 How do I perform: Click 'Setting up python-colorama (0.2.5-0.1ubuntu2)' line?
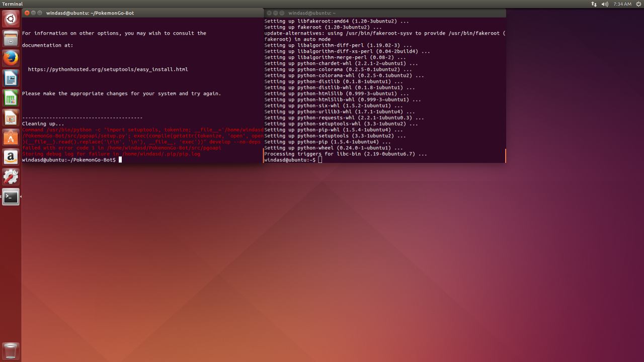tap(338, 69)
